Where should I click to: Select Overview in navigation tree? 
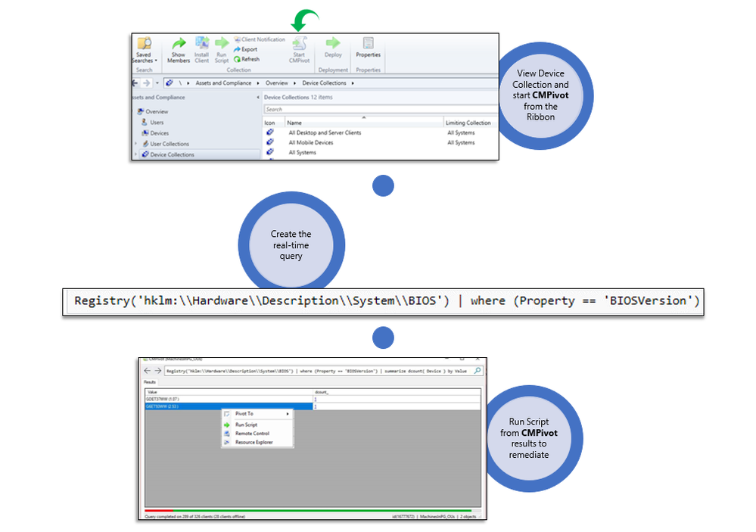tap(153, 111)
